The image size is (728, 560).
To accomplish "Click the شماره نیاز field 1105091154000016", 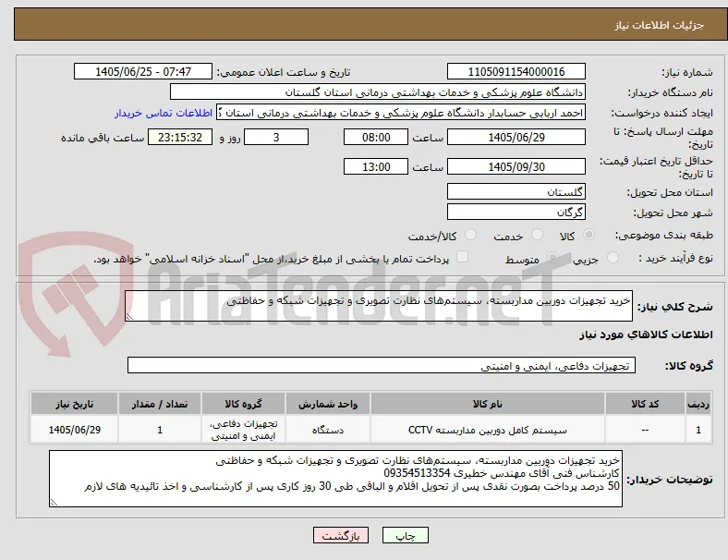I will (516, 71).
